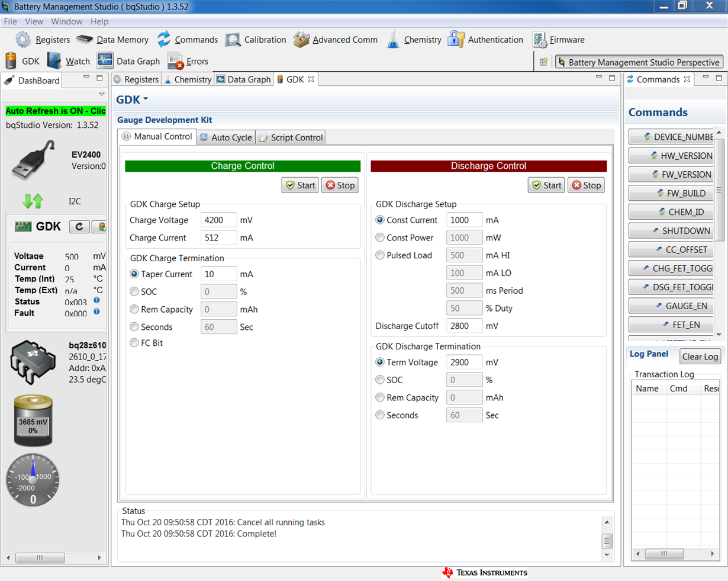Select charge Rem Capacity radio
Image resolution: width=728 pixels, height=581 pixels.
(134, 309)
